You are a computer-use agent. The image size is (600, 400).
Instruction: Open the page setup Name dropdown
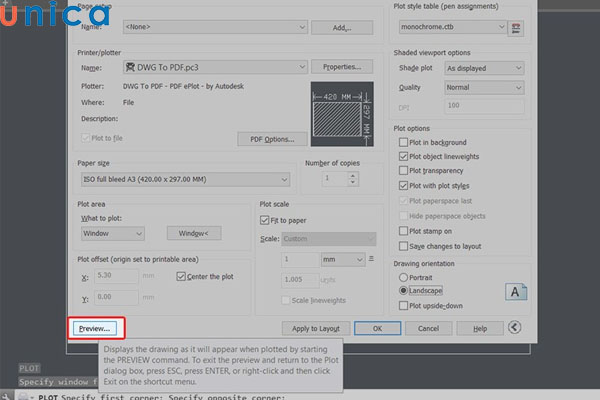(x=215, y=27)
